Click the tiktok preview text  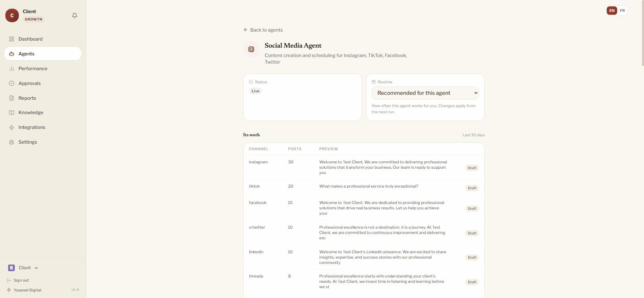[368, 186]
